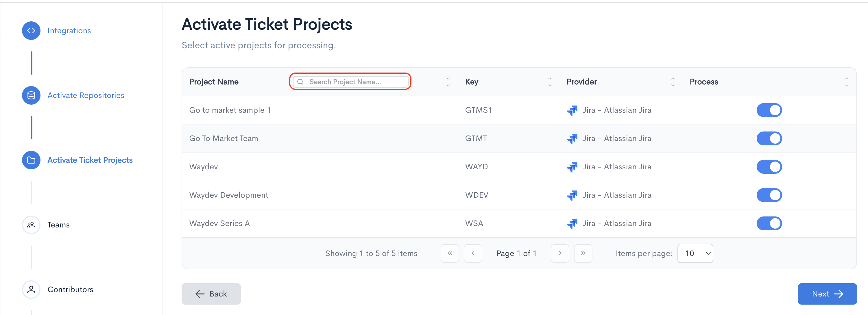Open the Items per page dropdown

(x=695, y=253)
